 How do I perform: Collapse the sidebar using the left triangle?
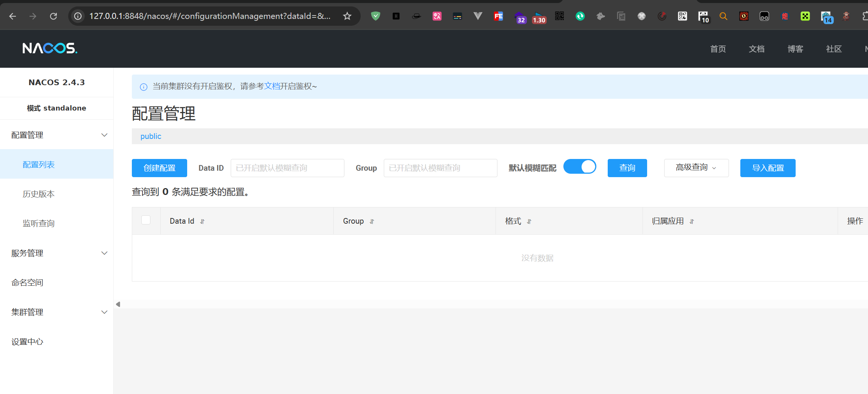click(x=118, y=304)
